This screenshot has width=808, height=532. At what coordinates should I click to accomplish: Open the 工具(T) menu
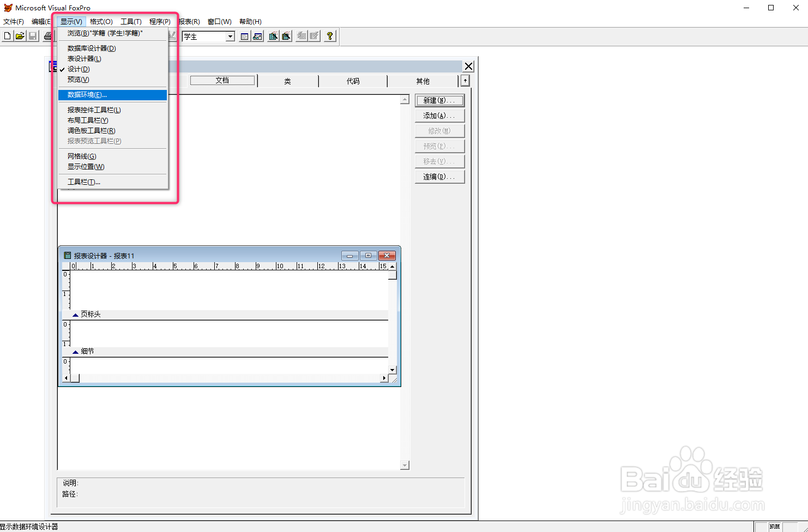point(131,22)
